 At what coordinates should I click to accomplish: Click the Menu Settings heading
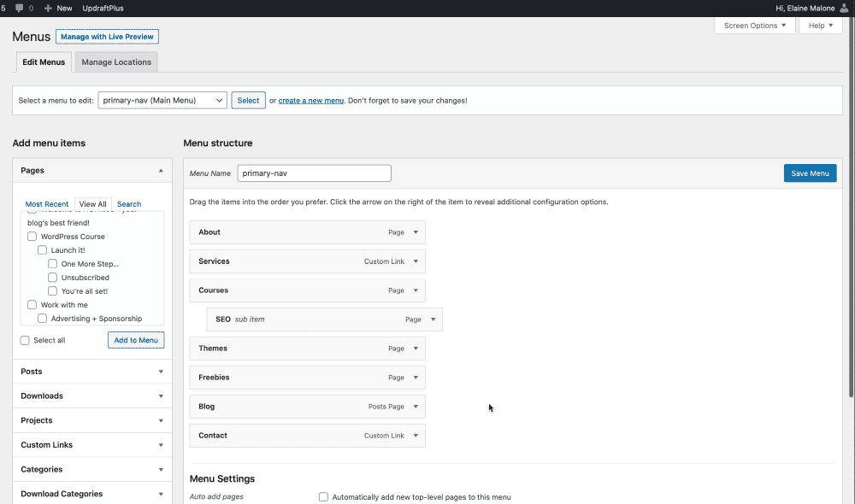(x=222, y=479)
